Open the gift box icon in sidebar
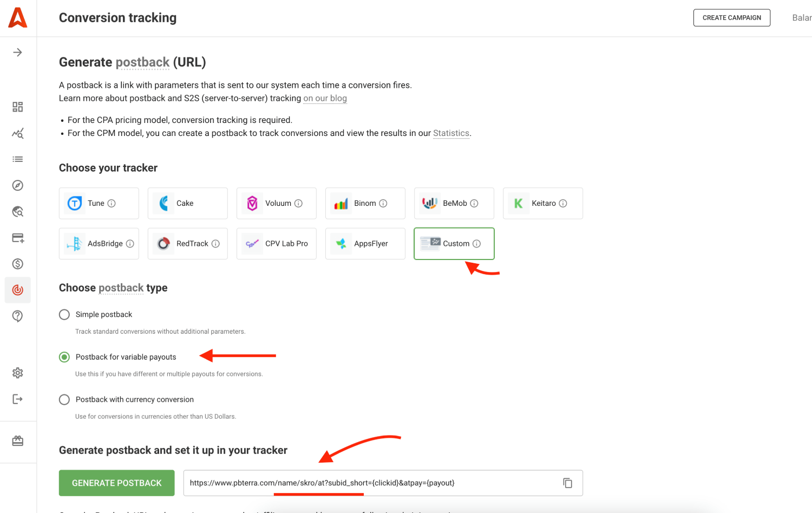Image resolution: width=812 pixels, height=513 pixels. (18, 441)
